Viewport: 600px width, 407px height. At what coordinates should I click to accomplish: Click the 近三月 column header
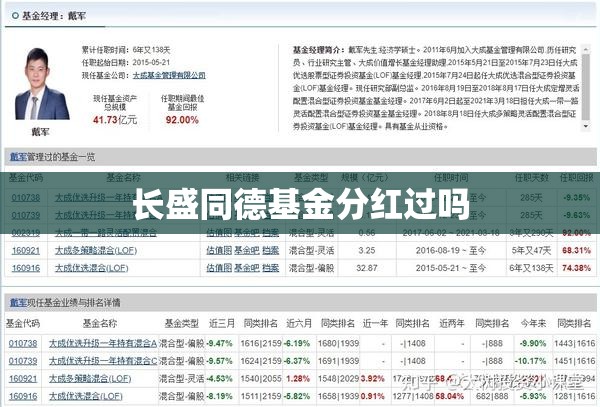coord(222,323)
